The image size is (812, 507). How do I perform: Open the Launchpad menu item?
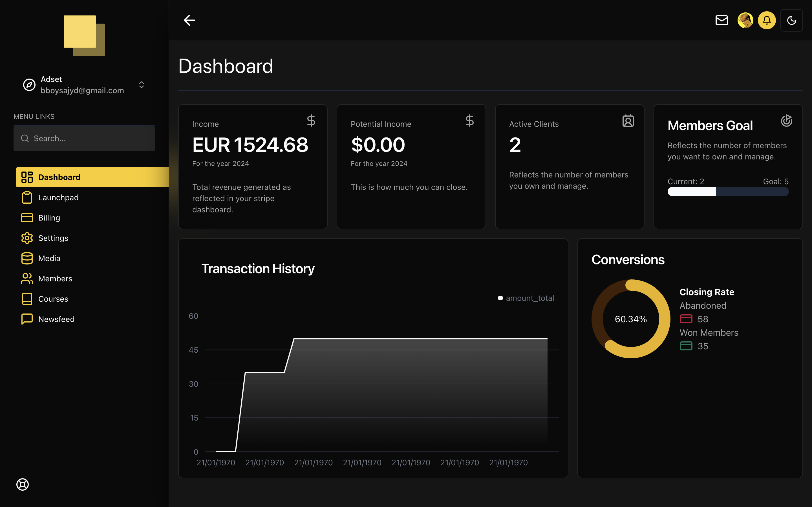tap(58, 197)
